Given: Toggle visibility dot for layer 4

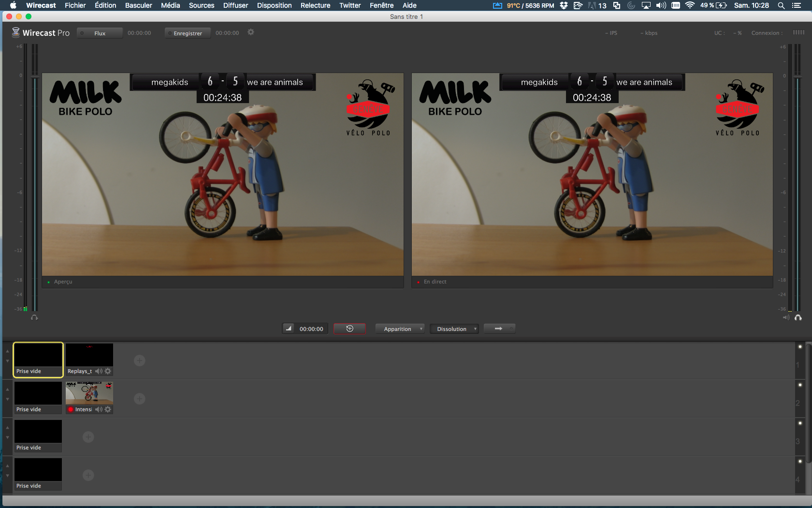Looking at the screenshot, I should pos(800,462).
